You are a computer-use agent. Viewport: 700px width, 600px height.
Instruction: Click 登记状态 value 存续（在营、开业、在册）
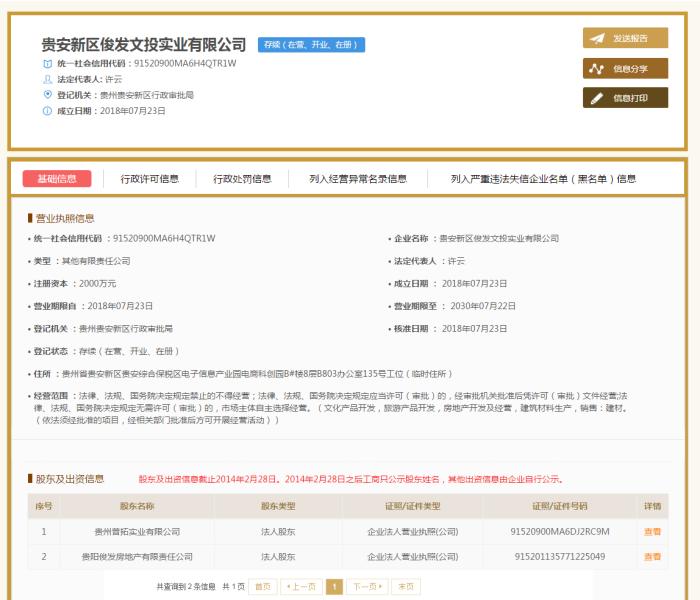tap(129, 351)
